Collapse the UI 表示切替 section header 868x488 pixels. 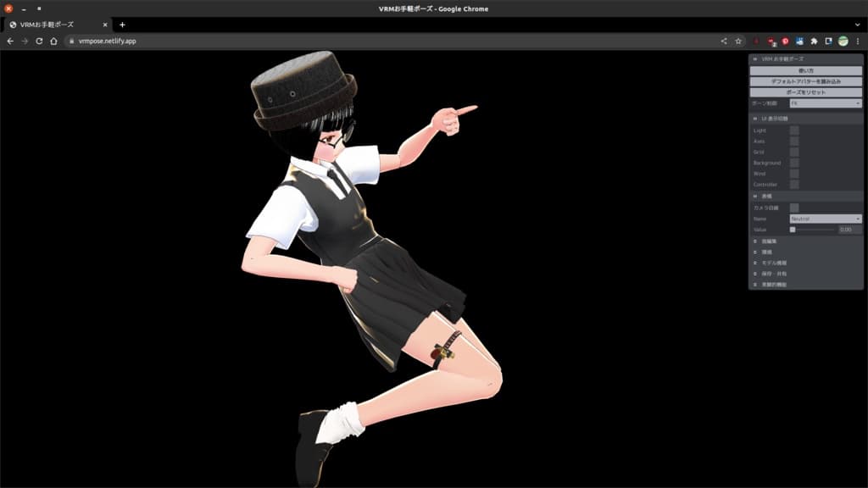coord(805,119)
